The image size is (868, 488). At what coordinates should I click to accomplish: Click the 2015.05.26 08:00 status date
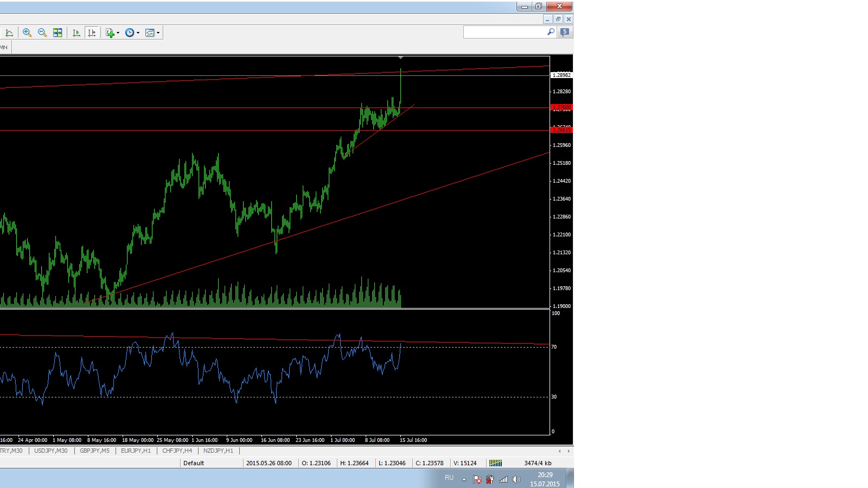pos(269,463)
